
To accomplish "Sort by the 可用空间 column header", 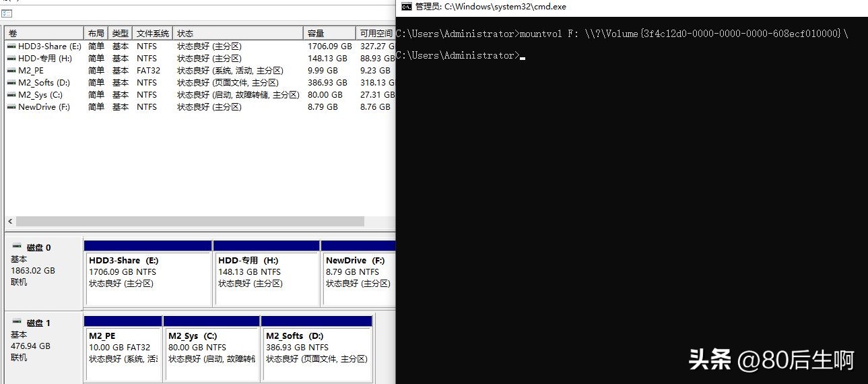I will pyautogui.click(x=375, y=33).
